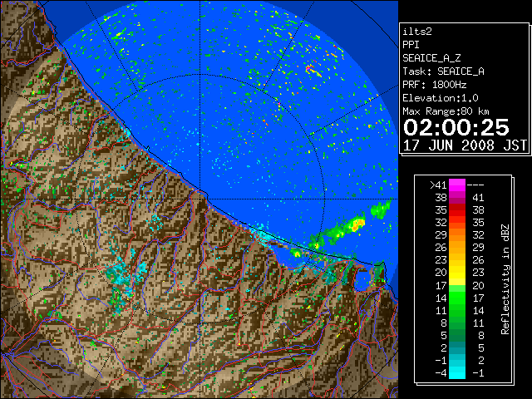Screen dimensions: 532x399
Task: Click the magenta >41 dBZ legend swatch
Action: (x=457, y=185)
